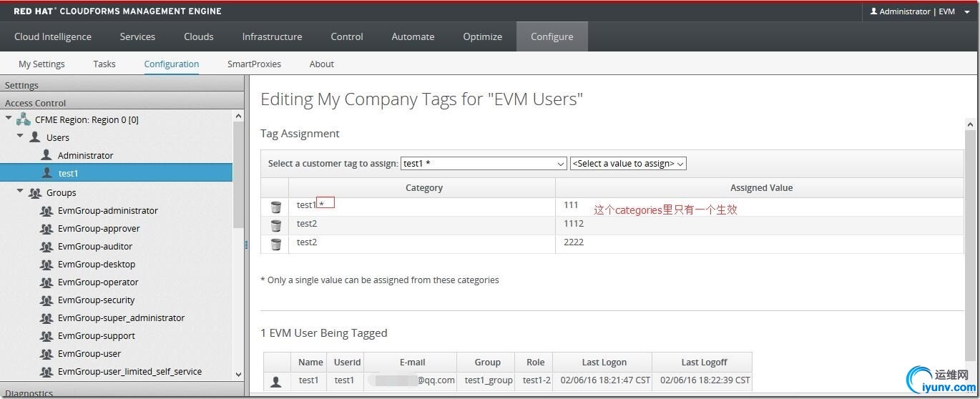Open the Settings accordion section
This screenshot has height=399, width=980.
[x=122, y=84]
